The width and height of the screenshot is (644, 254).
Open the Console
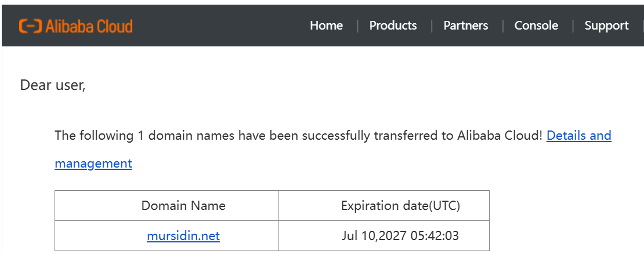pos(536,26)
